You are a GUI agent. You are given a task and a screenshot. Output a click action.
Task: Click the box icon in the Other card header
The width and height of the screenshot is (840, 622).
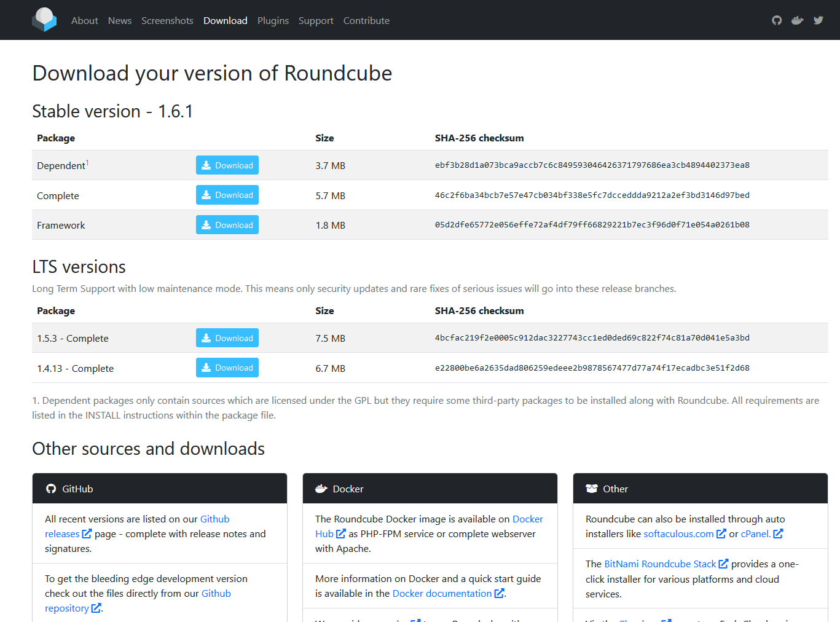(x=592, y=489)
